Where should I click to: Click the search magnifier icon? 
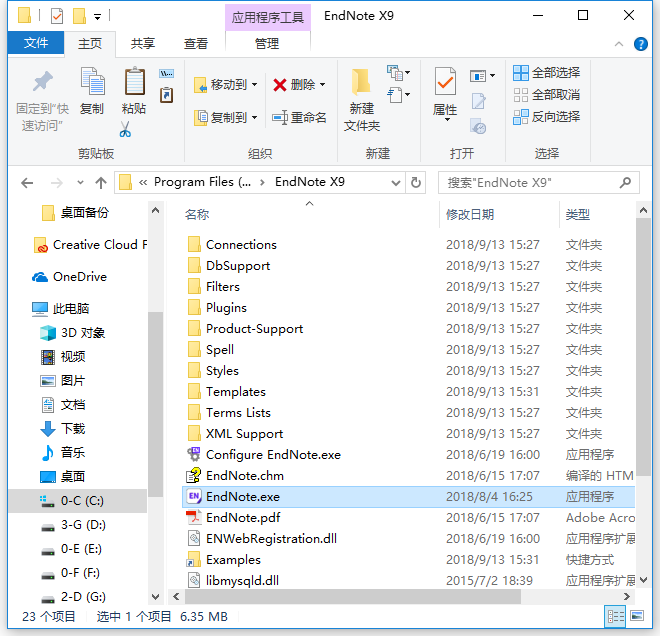[625, 183]
